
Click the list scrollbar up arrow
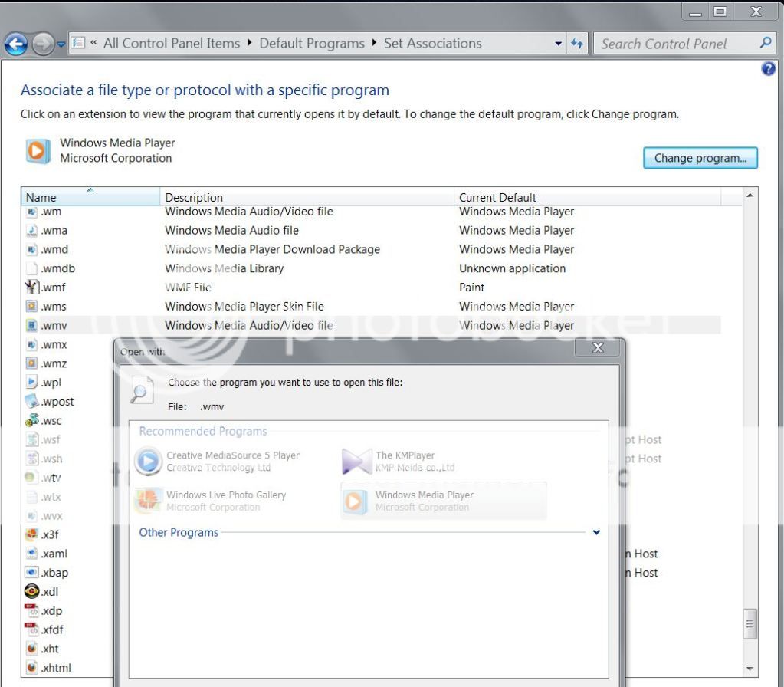pos(750,196)
